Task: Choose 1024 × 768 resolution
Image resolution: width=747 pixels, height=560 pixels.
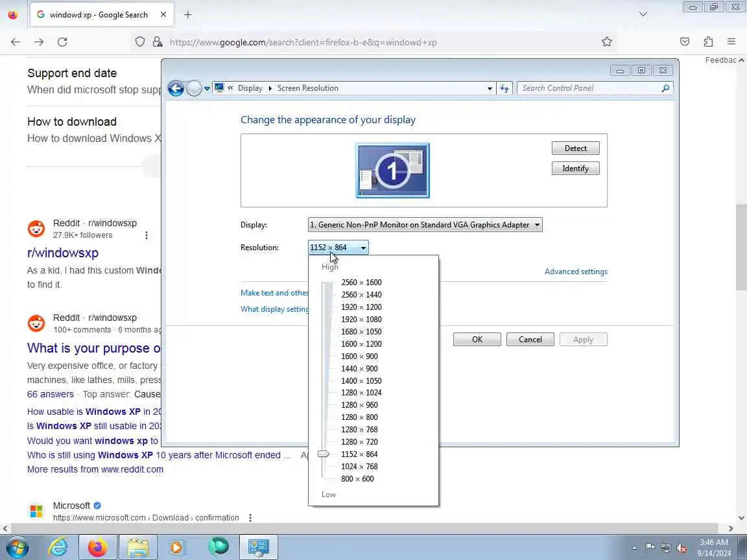Action: point(360,467)
